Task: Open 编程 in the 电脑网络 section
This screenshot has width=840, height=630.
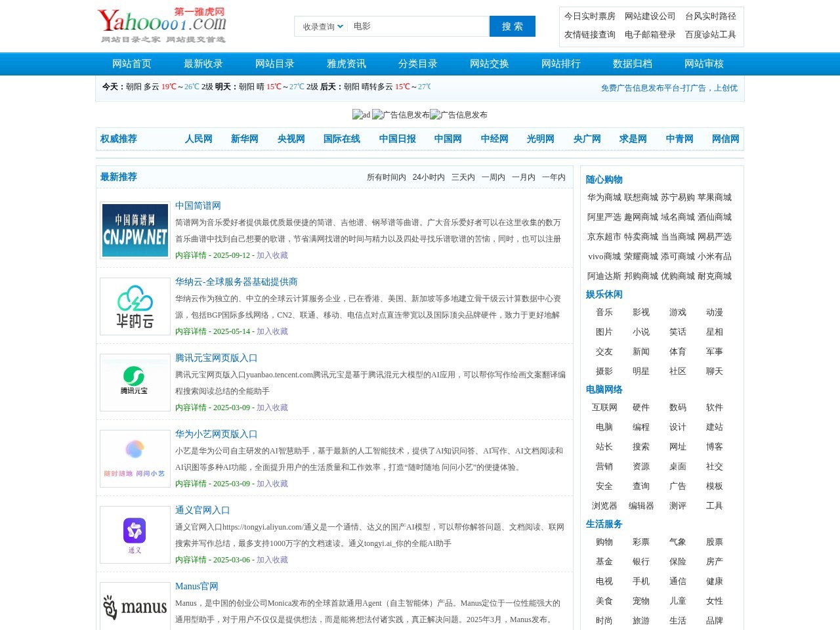Action: (x=641, y=427)
